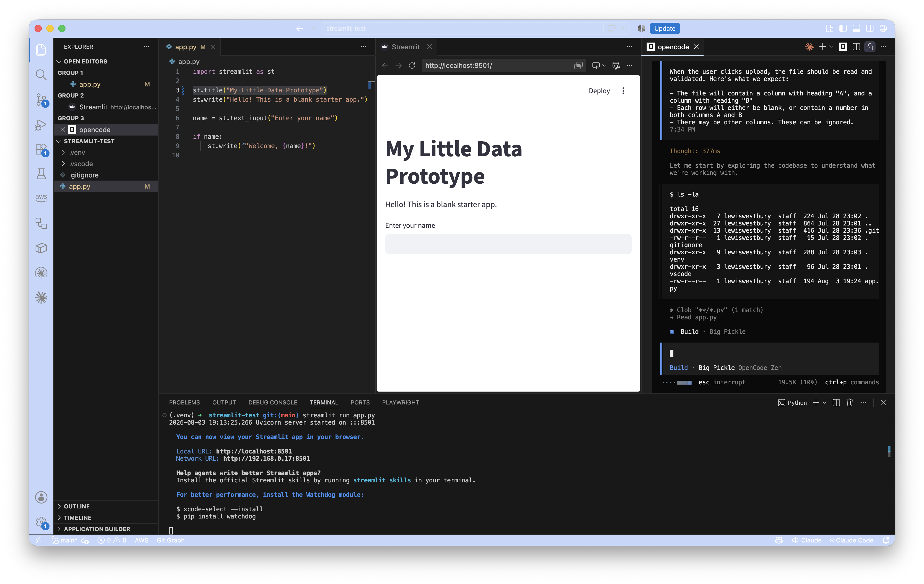Toggle the secondary side bar
The height and width of the screenshot is (584, 924).
coord(870,28)
